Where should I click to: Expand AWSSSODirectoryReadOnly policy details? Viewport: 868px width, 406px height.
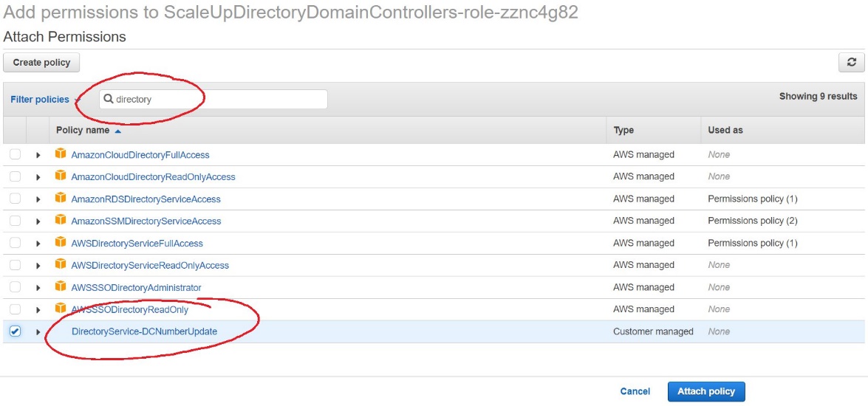tap(38, 310)
